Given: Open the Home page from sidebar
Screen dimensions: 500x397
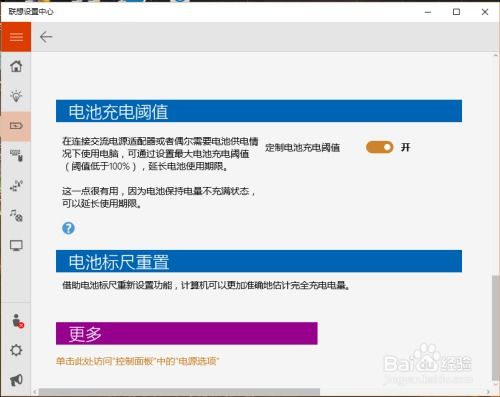Looking at the screenshot, I should [16, 66].
